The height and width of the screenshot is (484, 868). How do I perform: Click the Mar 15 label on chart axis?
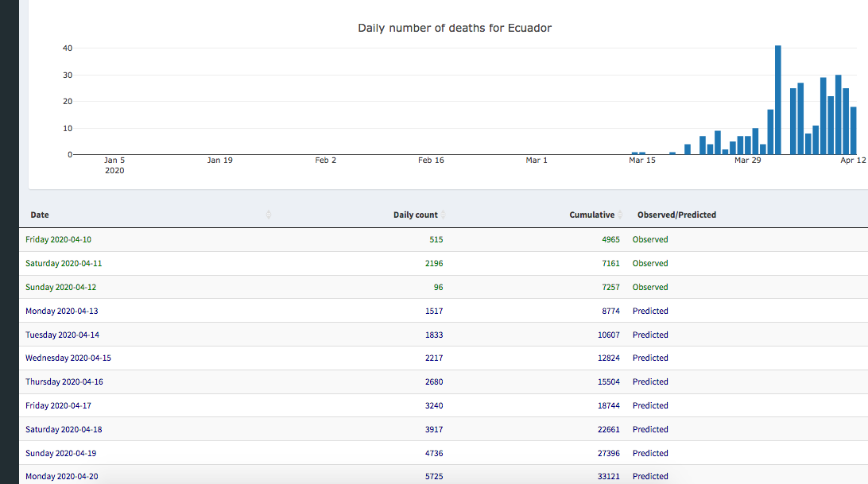click(642, 161)
